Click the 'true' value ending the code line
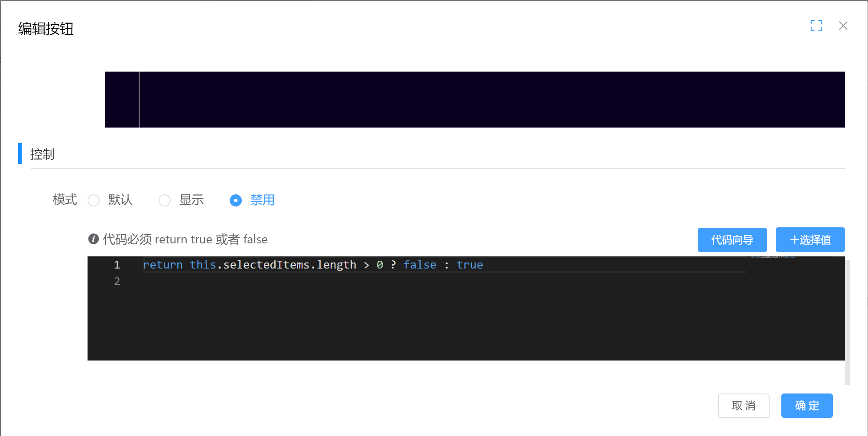The height and width of the screenshot is (436, 868). (x=469, y=265)
